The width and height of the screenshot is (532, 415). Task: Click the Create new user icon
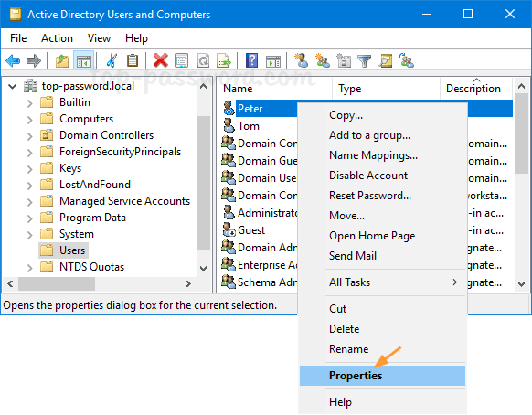pos(301,60)
